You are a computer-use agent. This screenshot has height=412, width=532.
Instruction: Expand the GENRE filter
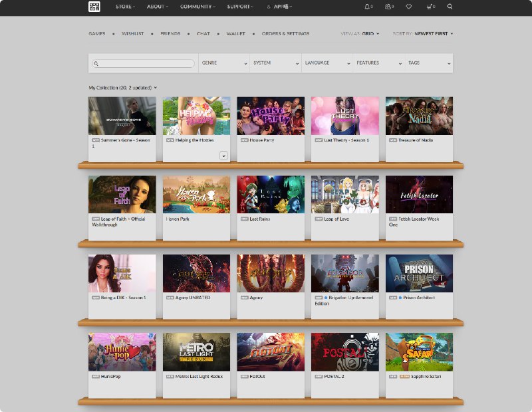(x=224, y=63)
